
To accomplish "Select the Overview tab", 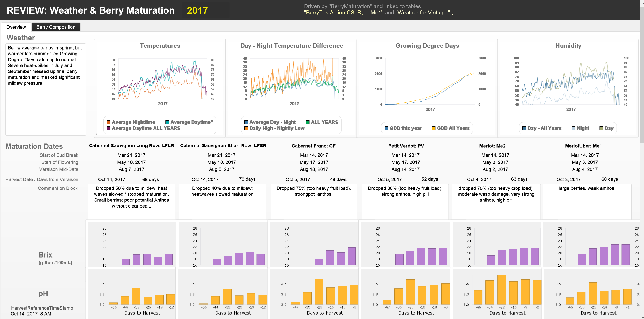I will pyautogui.click(x=16, y=27).
